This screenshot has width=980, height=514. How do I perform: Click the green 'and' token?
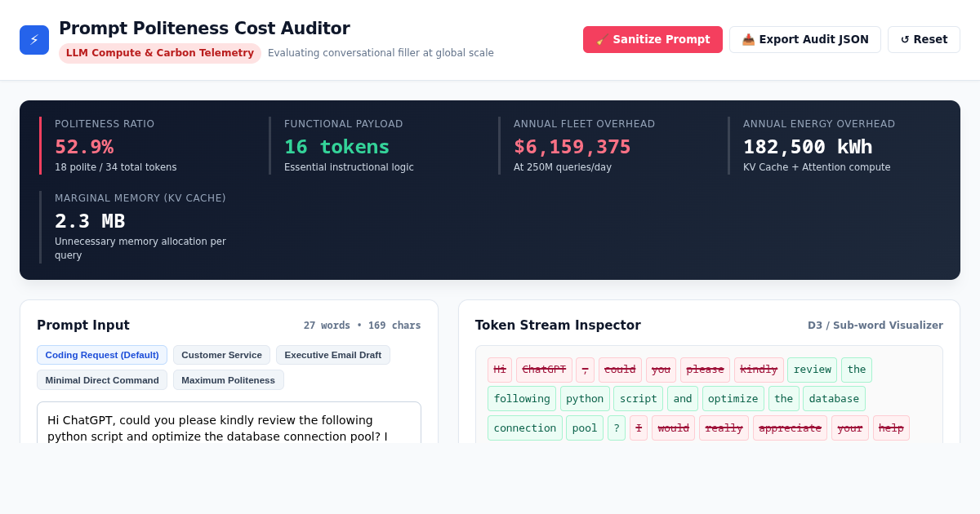pos(683,399)
